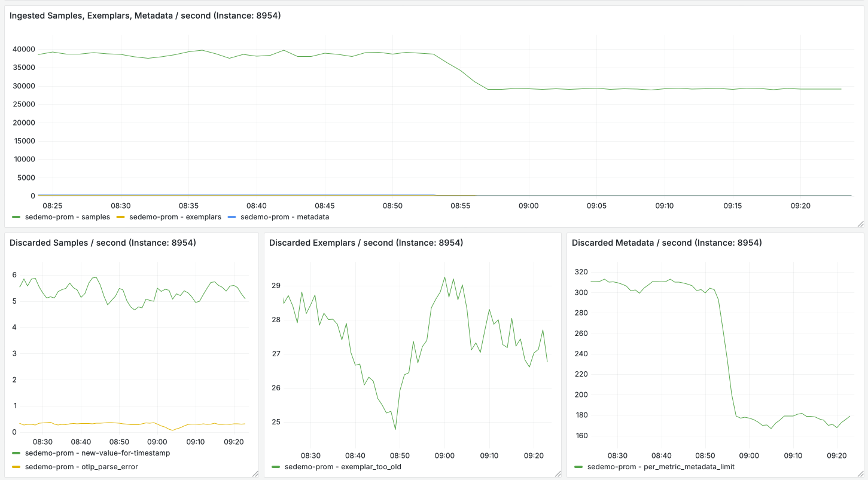Click the Discarded Metadata panel resize handle

point(860,473)
